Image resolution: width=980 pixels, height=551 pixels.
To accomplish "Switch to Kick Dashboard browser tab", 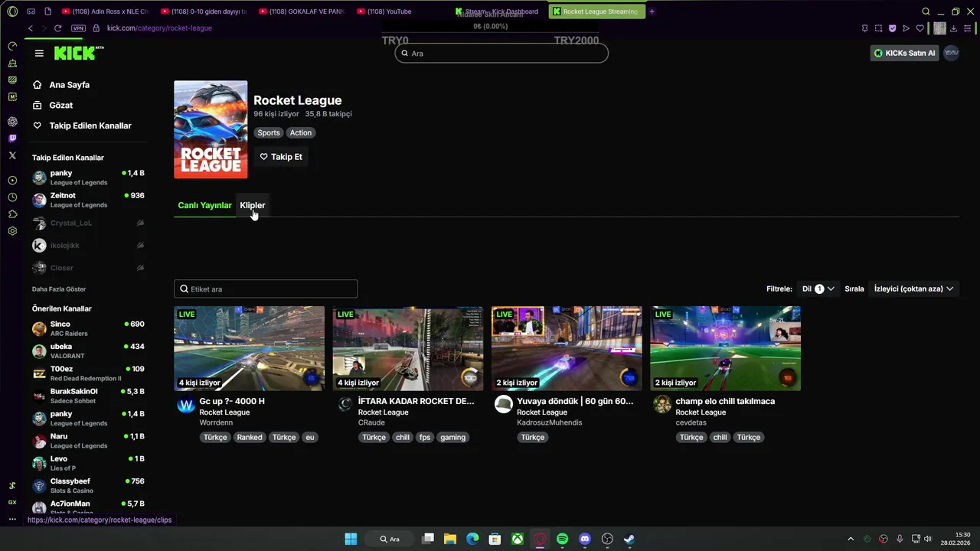I will point(496,11).
